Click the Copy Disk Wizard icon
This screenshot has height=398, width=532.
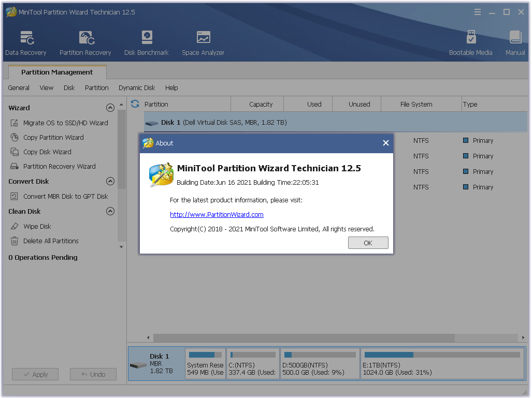point(15,152)
